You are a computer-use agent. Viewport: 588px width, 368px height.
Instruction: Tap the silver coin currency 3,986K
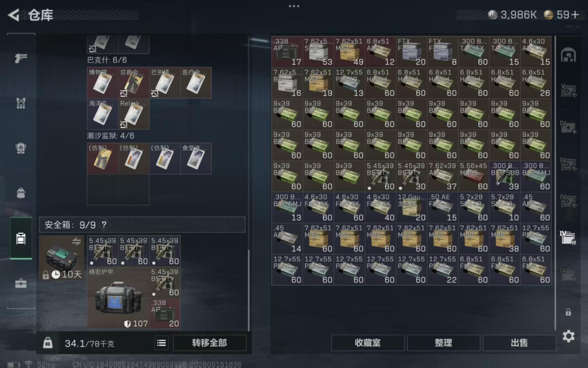(512, 15)
